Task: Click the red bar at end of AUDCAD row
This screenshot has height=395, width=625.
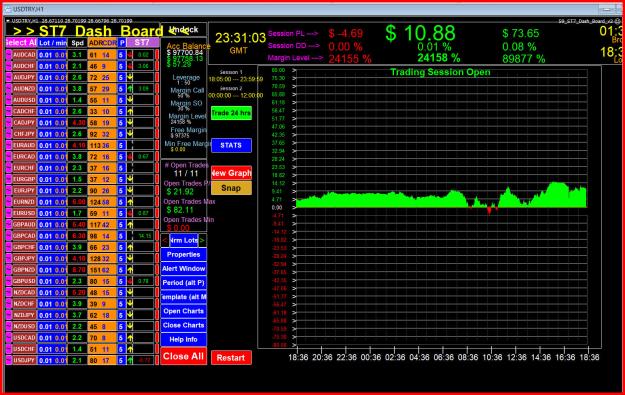Action: click(157, 55)
